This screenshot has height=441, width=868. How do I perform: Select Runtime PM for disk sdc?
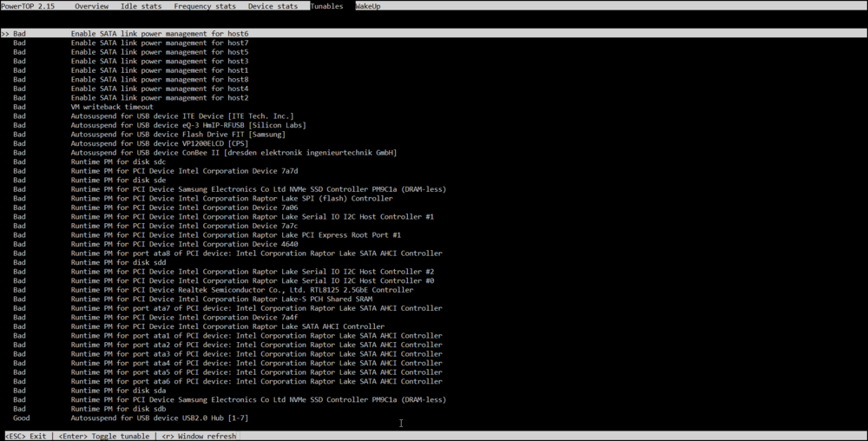click(x=89, y=161)
